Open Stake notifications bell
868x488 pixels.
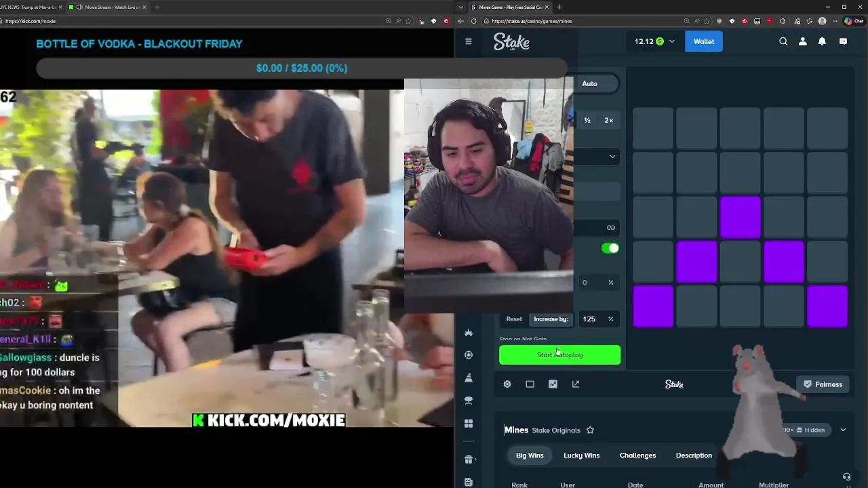pyautogui.click(x=822, y=41)
